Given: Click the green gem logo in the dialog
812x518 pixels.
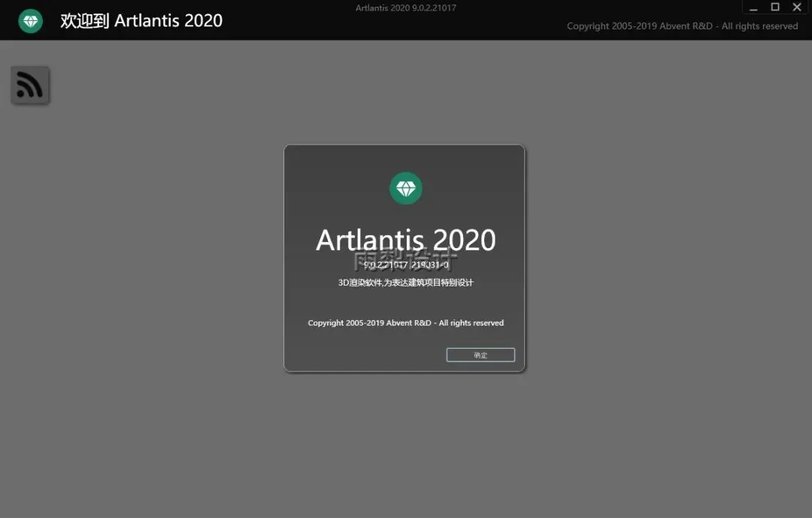Looking at the screenshot, I should pos(405,188).
